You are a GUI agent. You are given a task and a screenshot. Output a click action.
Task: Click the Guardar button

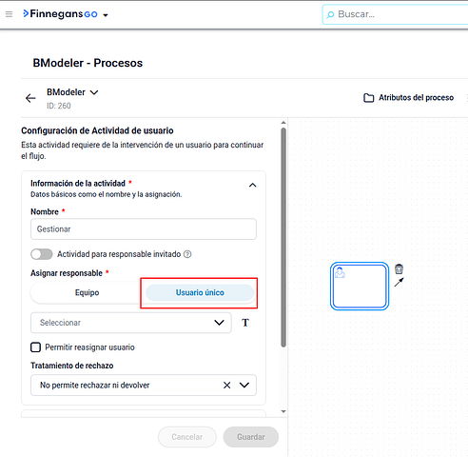pyautogui.click(x=251, y=437)
